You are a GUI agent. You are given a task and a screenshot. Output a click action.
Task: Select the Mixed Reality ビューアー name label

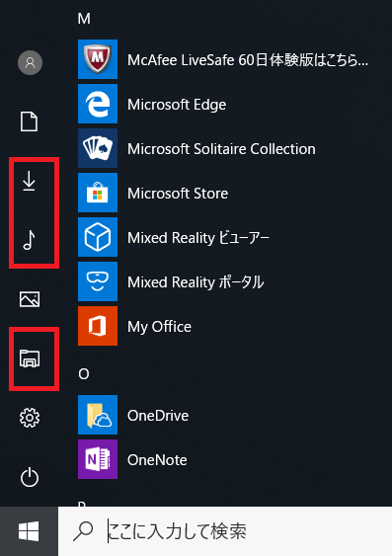198,238
